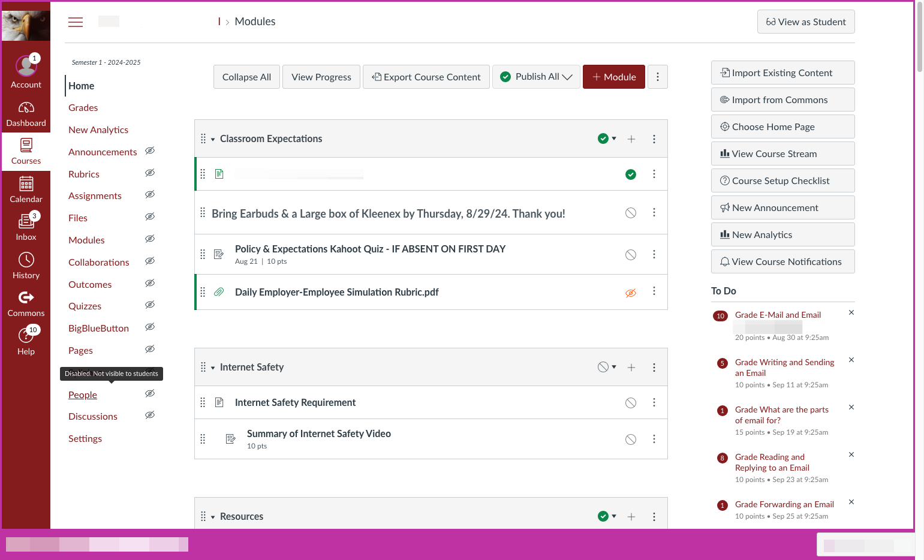Click the View as Student button
The height and width of the screenshot is (560, 924).
(806, 22)
